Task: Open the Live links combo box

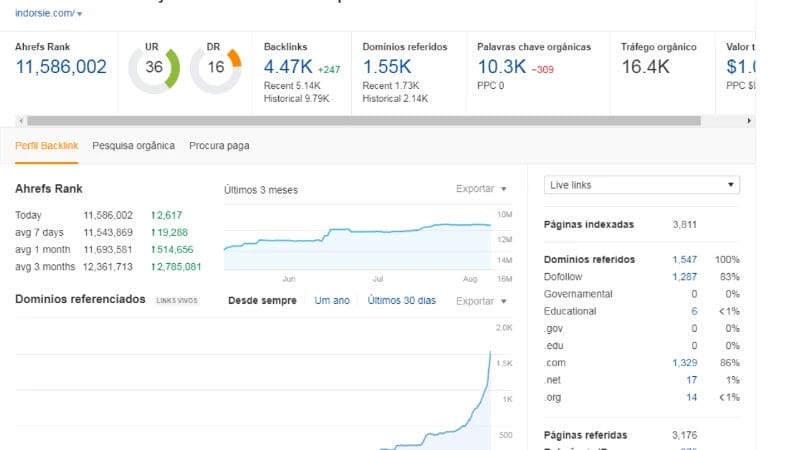Action: coord(642,185)
